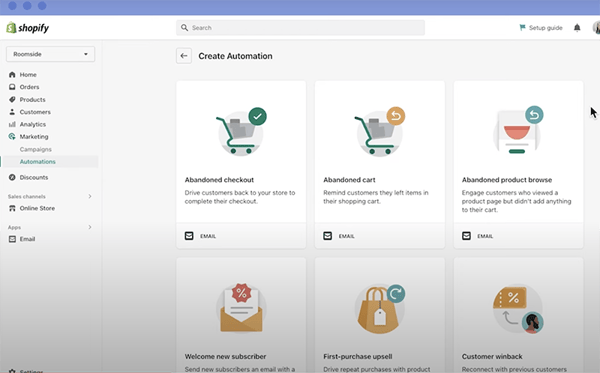600x373 pixels.
Task: Click the Abandoned product browse illustration
Action: (518, 130)
